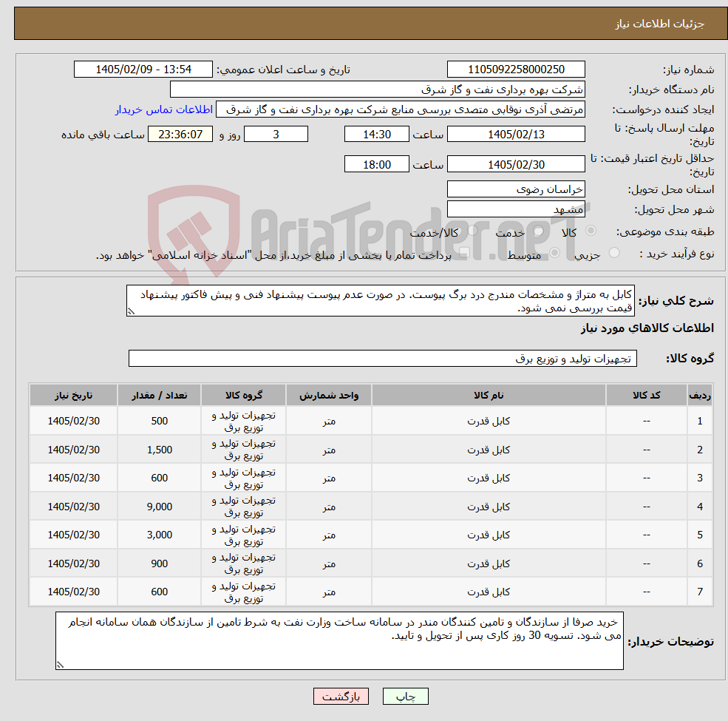Screen dimensions: 728x721
Task: Click the اطلاعات کالاهای مورد نیاز heading
Action: (647, 328)
